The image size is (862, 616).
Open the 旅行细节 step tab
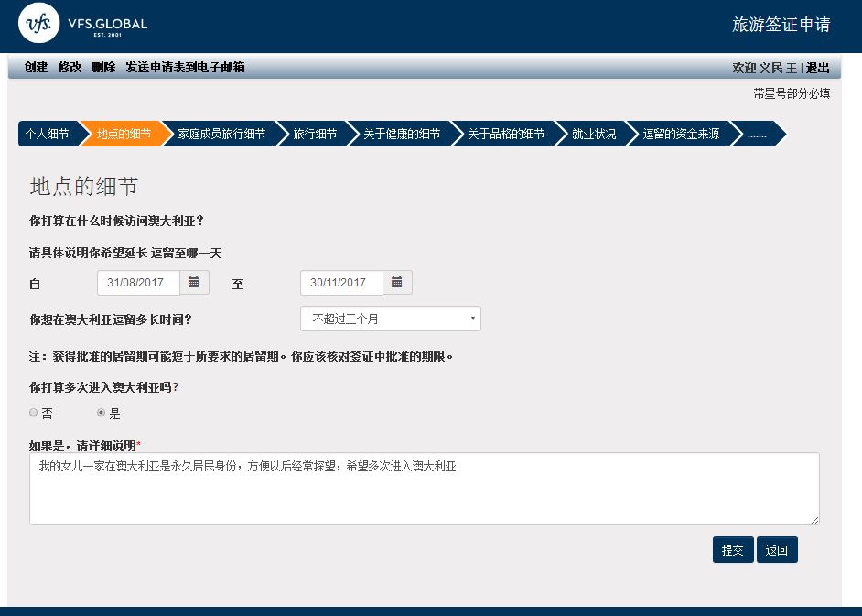click(314, 134)
